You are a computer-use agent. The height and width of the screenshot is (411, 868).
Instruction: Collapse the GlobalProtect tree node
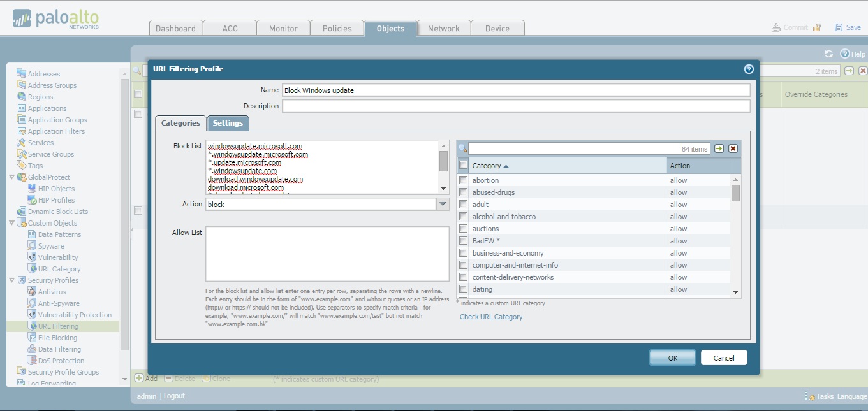pos(11,177)
